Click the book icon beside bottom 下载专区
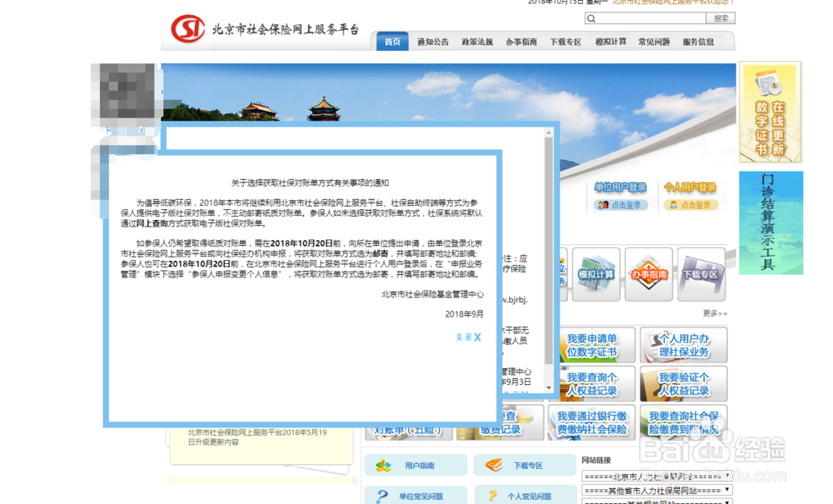 coord(494,465)
